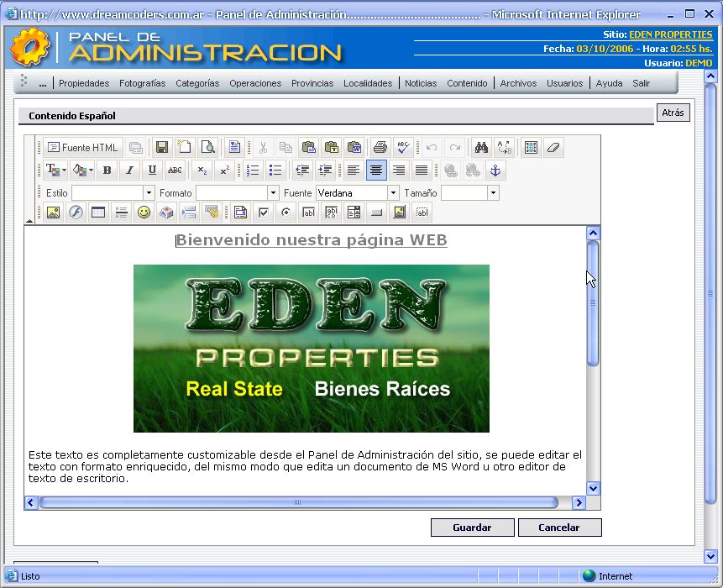
Task: Insert page break icon
Action: pyautogui.click(x=189, y=213)
